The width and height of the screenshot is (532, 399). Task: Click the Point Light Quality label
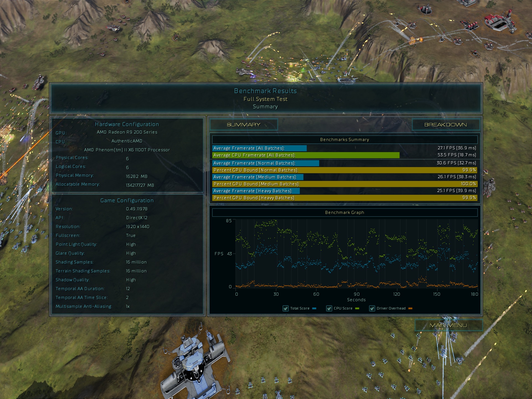[x=76, y=244]
